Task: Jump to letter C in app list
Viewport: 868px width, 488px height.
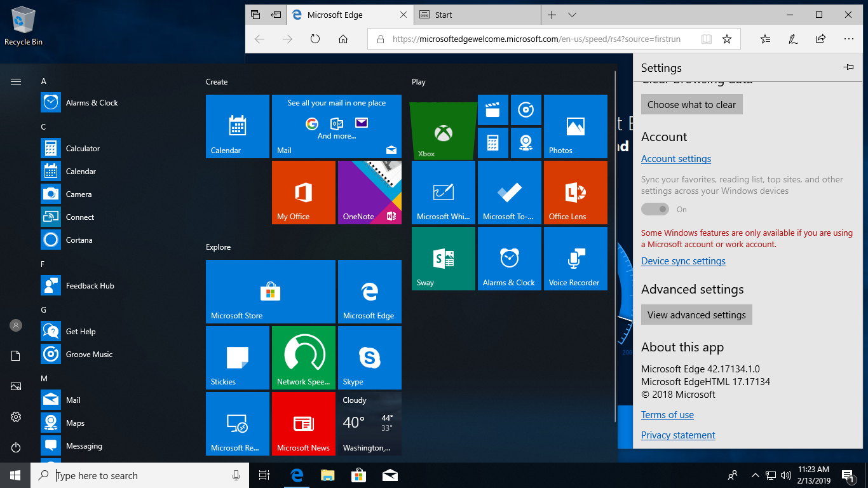Action: tap(44, 127)
